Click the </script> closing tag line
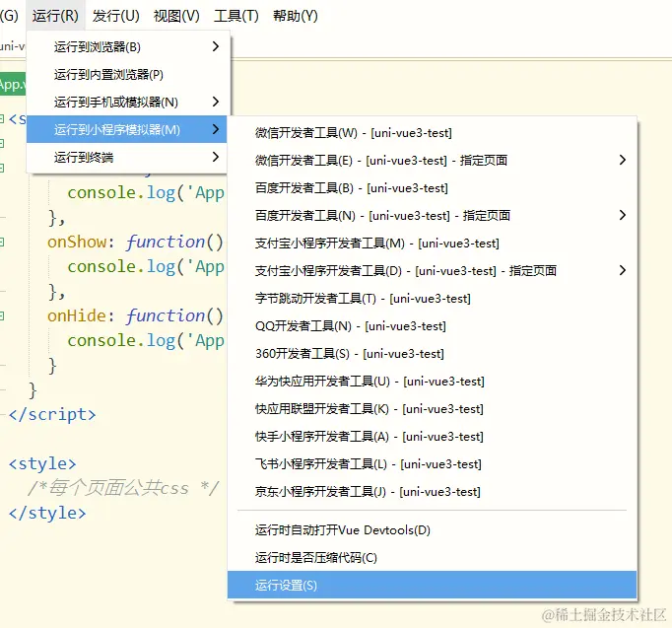The image size is (672, 628). (x=52, y=414)
